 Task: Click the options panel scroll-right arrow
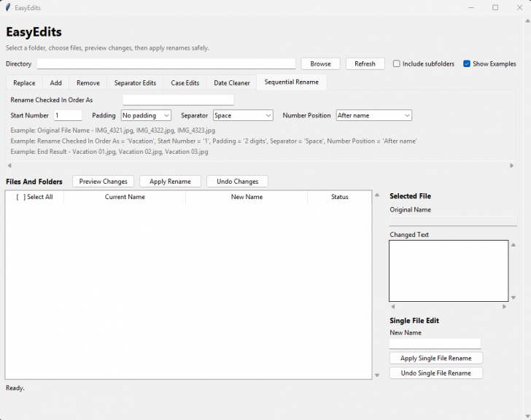[x=512, y=166]
